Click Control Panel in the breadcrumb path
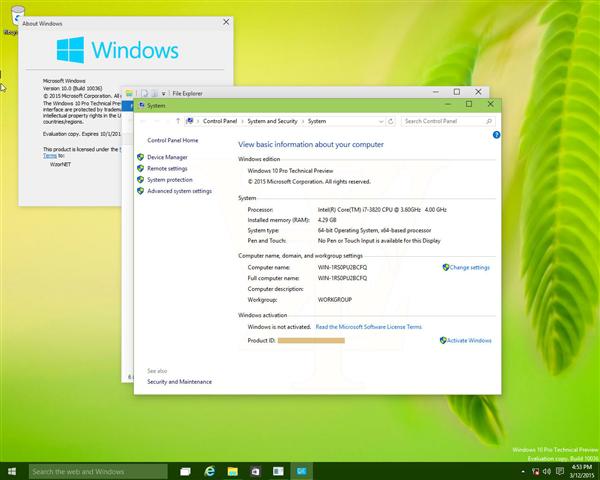This screenshot has width=600, height=480. point(220,121)
